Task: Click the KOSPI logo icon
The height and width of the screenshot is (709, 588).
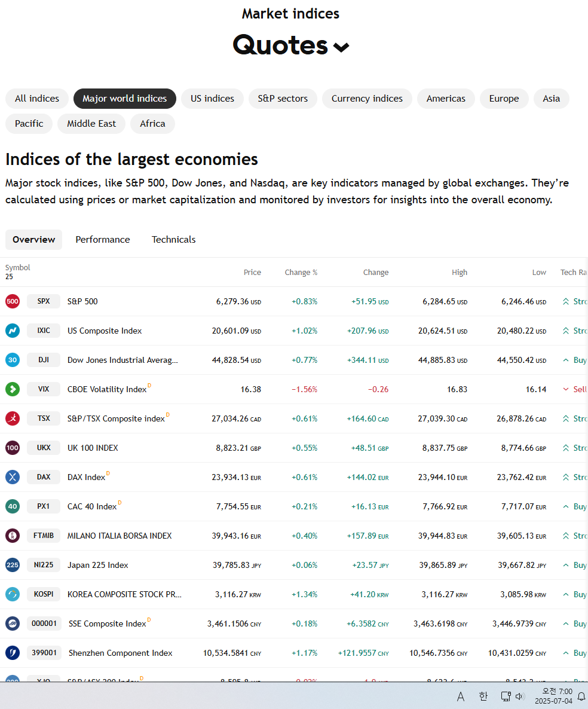Action: [13, 594]
